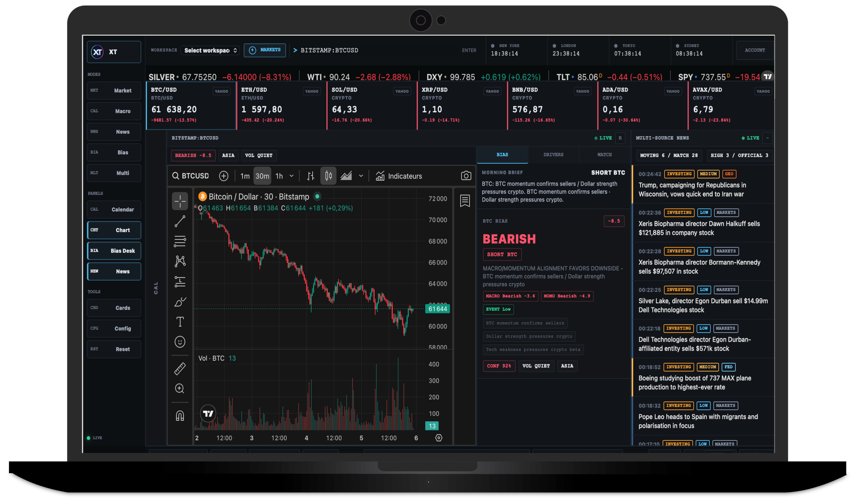Open the Cards tool
857x504 pixels.
(114, 308)
